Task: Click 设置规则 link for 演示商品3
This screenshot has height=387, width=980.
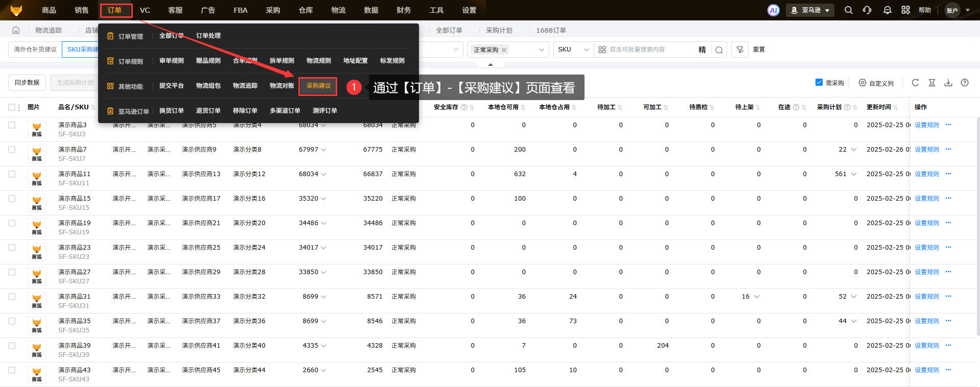Action: (926, 125)
